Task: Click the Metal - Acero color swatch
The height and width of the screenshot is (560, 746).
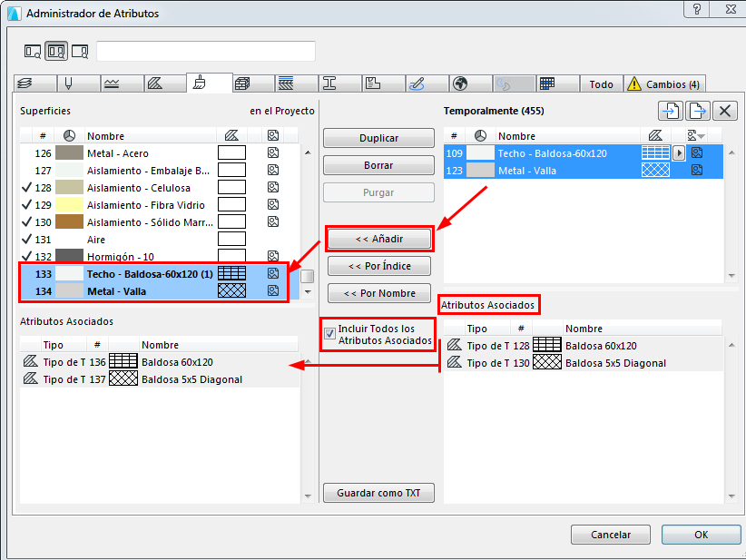Action: pos(70,152)
